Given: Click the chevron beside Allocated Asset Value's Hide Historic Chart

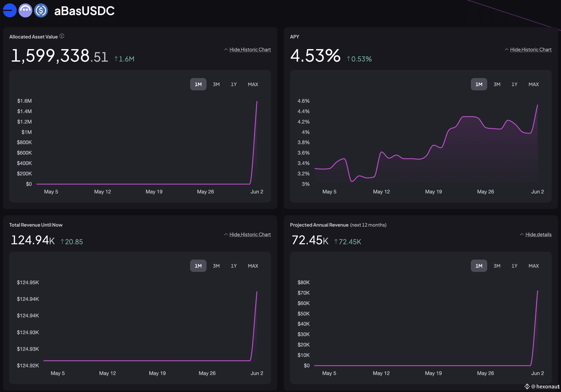Looking at the screenshot, I should coord(226,50).
